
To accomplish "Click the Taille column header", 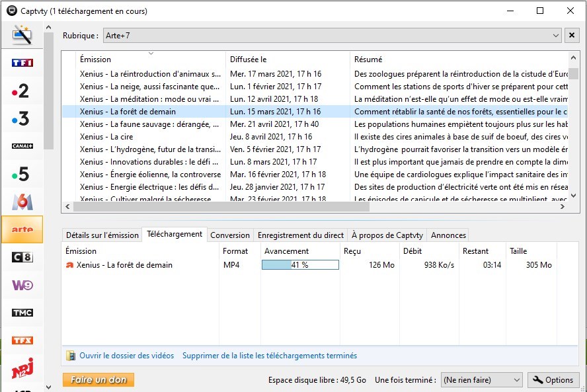I will [531, 251].
